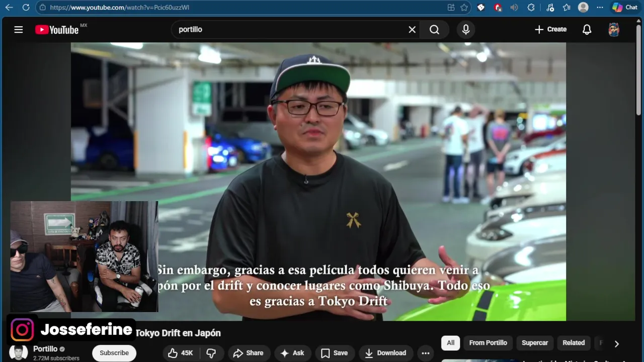Screen dimensions: 644x362
Task: Clear the search box with the X
Action: point(412,30)
